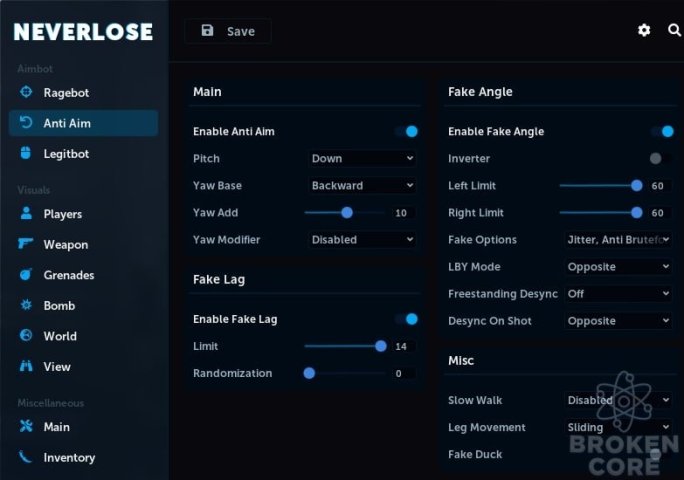This screenshot has width=684, height=480.
Task: Disable the Enable Fake Lag switch
Action: pos(406,319)
